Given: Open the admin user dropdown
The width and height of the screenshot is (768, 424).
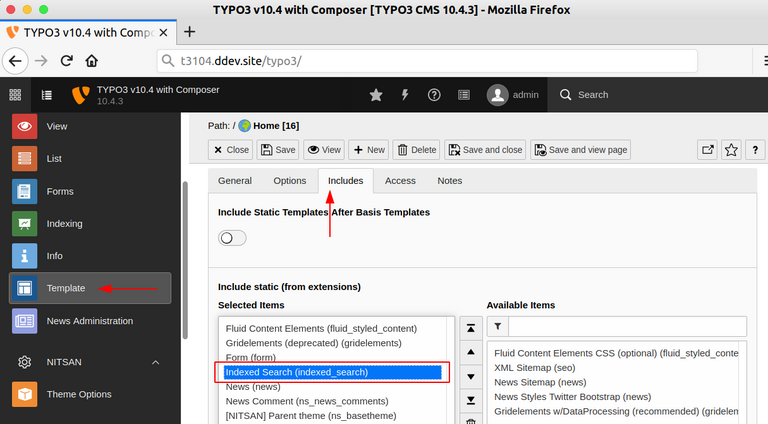Looking at the screenshot, I should pyautogui.click(x=513, y=95).
